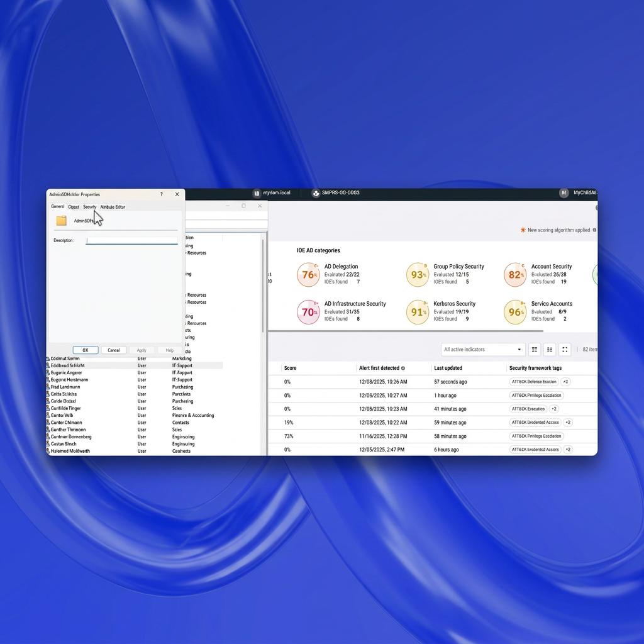
Task: Click the Description text field
Action: [132, 240]
